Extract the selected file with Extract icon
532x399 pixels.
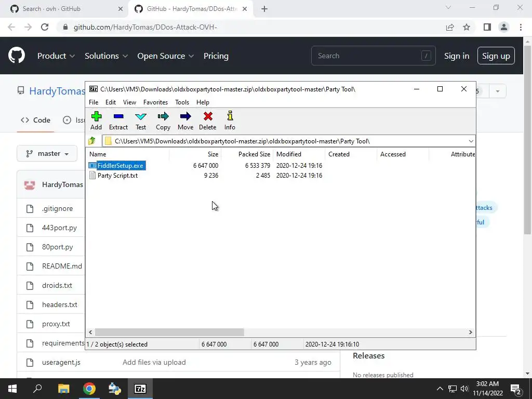point(118,121)
